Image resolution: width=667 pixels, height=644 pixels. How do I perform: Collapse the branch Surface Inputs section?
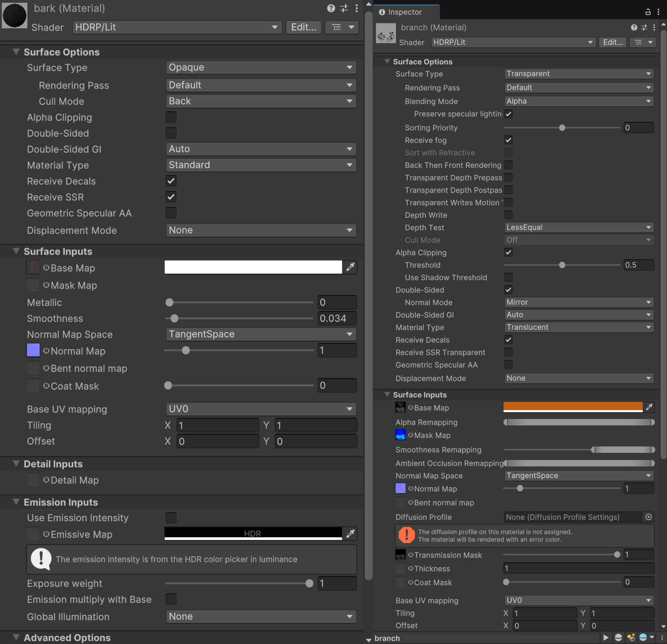387,395
